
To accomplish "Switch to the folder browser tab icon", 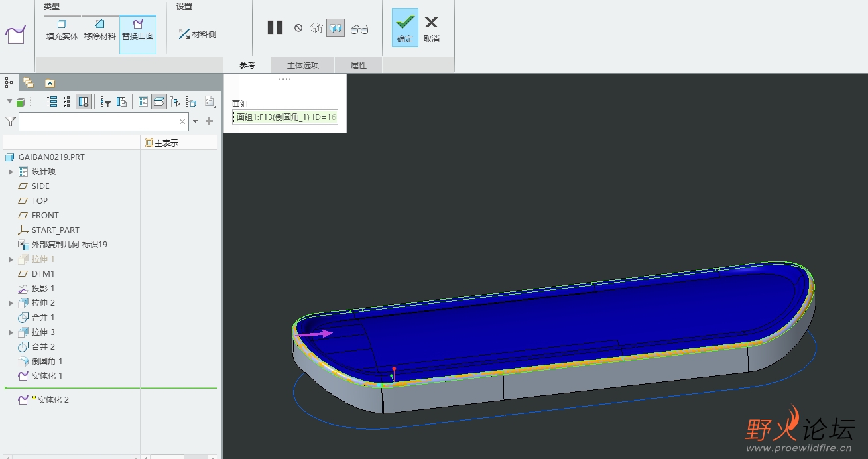I will 29,82.
